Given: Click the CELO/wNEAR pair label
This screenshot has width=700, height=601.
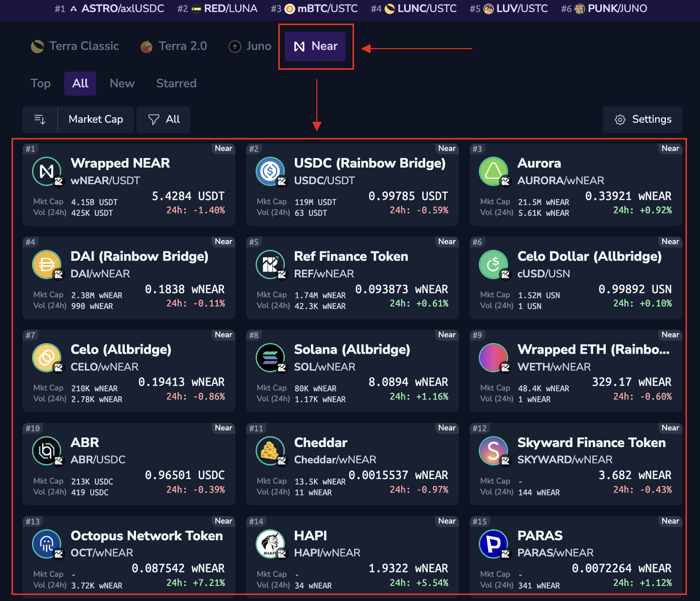Looking at the screenshot, I should coord(104,367).
